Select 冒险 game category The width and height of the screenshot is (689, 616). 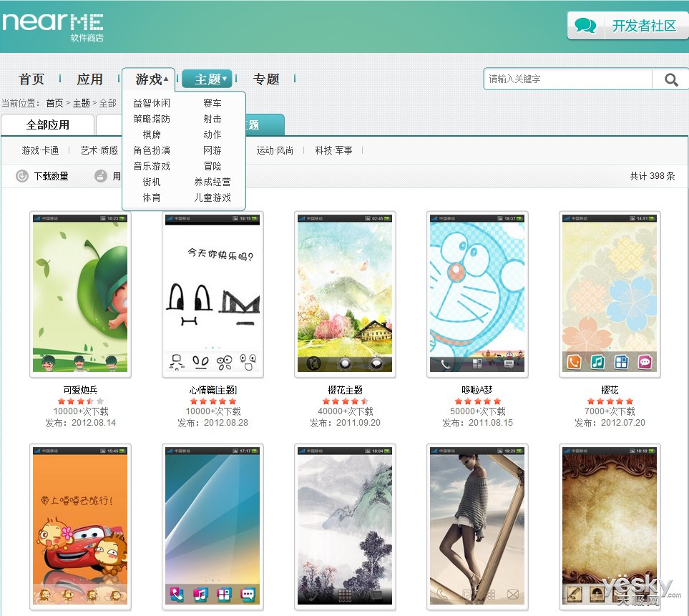point(212,167)
